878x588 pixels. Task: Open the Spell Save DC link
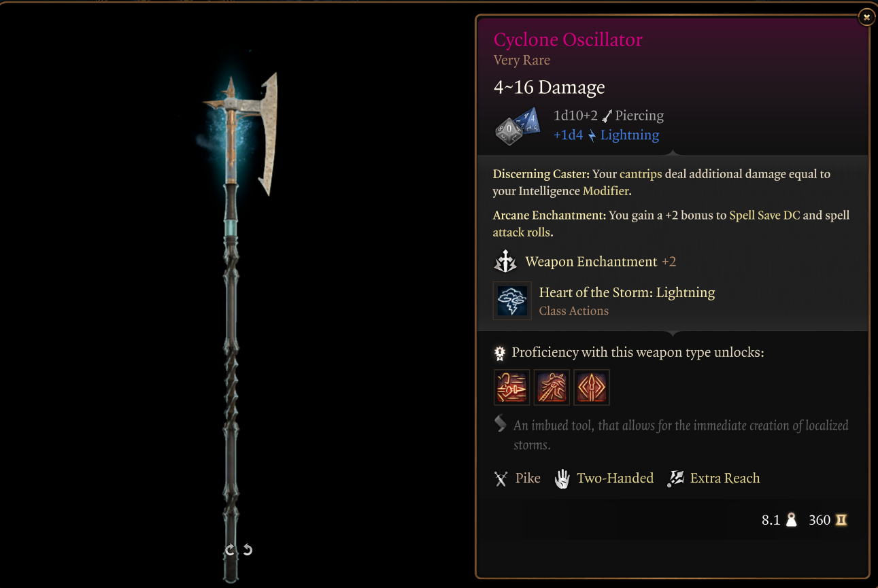(766, 215)
